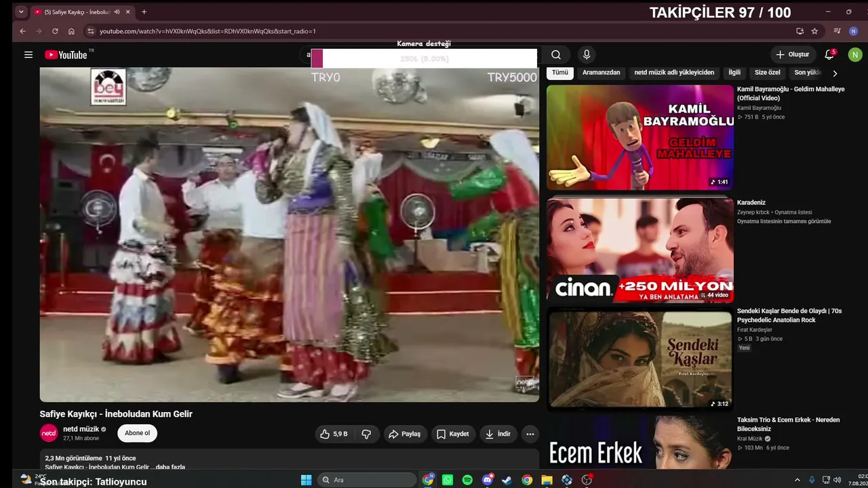This screenshot has height=488, width=868.
Task: Open the weather widget on taskbar
Action: (34, 479)
